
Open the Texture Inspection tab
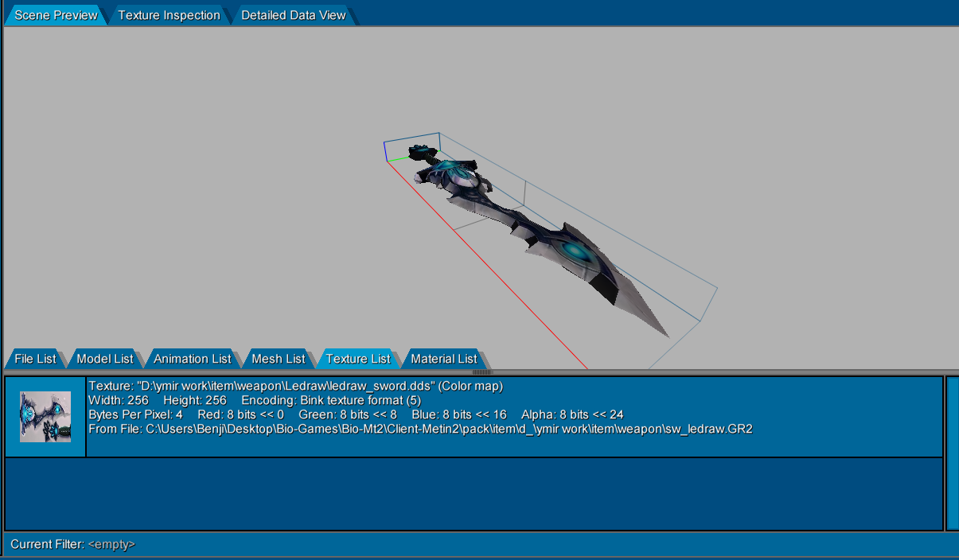(x=169, y=15)
